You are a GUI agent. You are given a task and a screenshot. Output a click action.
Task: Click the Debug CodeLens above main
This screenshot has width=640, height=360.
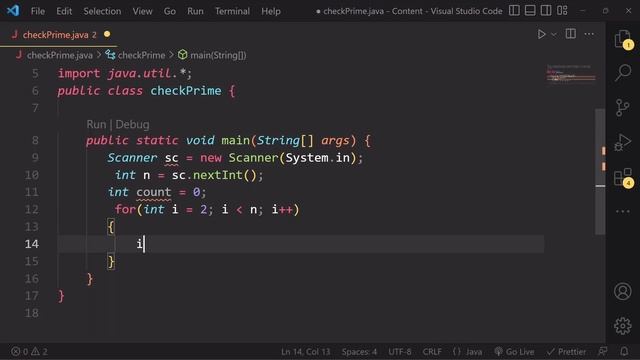[x=132, y=124]
